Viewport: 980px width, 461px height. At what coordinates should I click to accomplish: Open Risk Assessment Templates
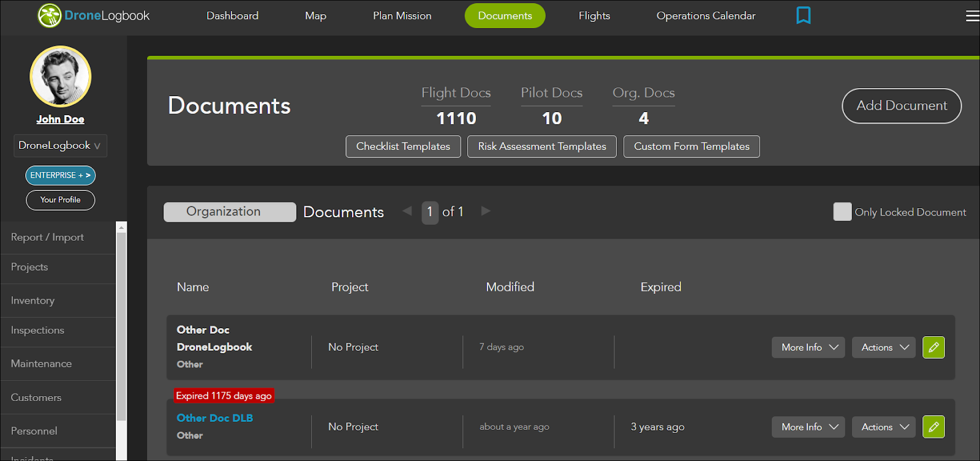[542, 146]
